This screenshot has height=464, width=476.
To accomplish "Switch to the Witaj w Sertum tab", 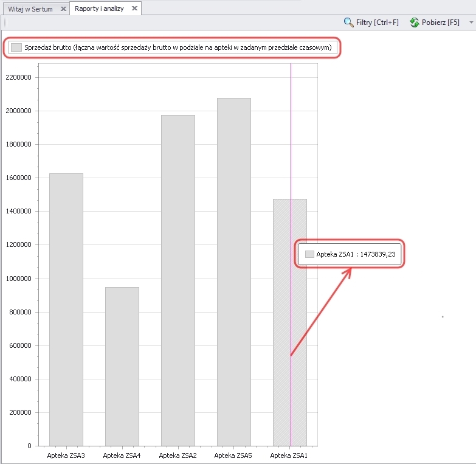I will pyautogui.click(x=30, y=9).
